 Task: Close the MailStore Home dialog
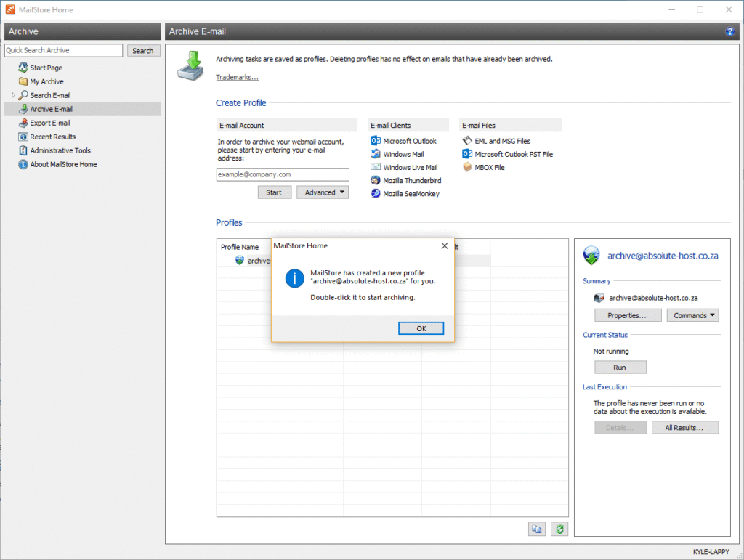coord(445,245)
